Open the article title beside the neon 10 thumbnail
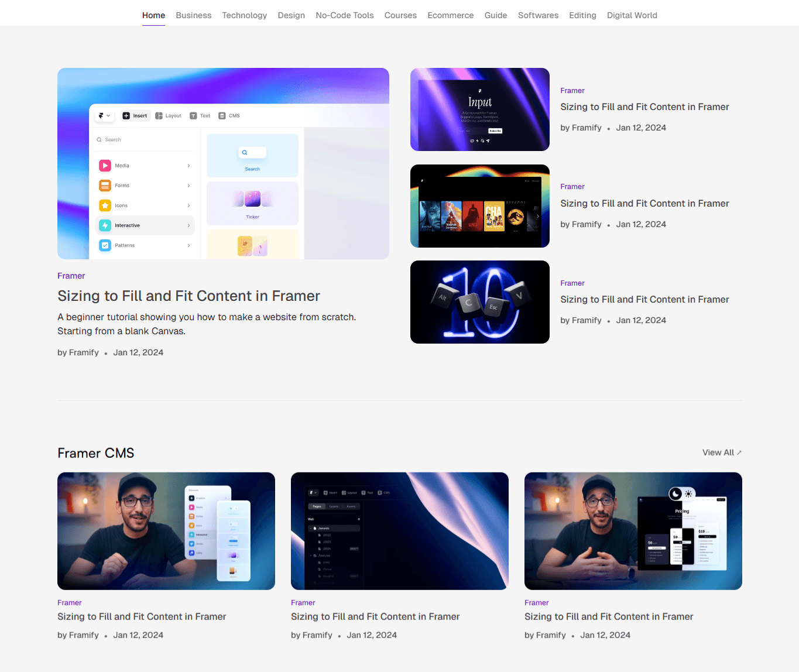799x672 pixels. pos(644,300)
